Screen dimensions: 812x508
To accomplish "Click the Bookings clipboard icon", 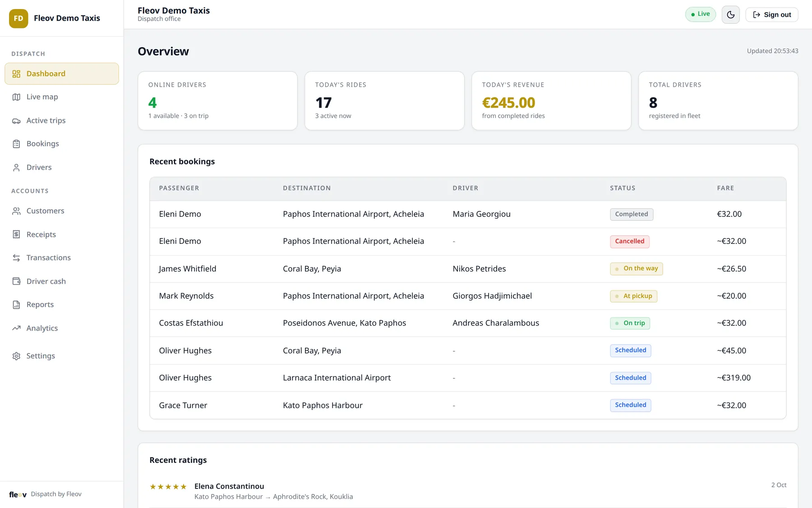I will point(16,144).
